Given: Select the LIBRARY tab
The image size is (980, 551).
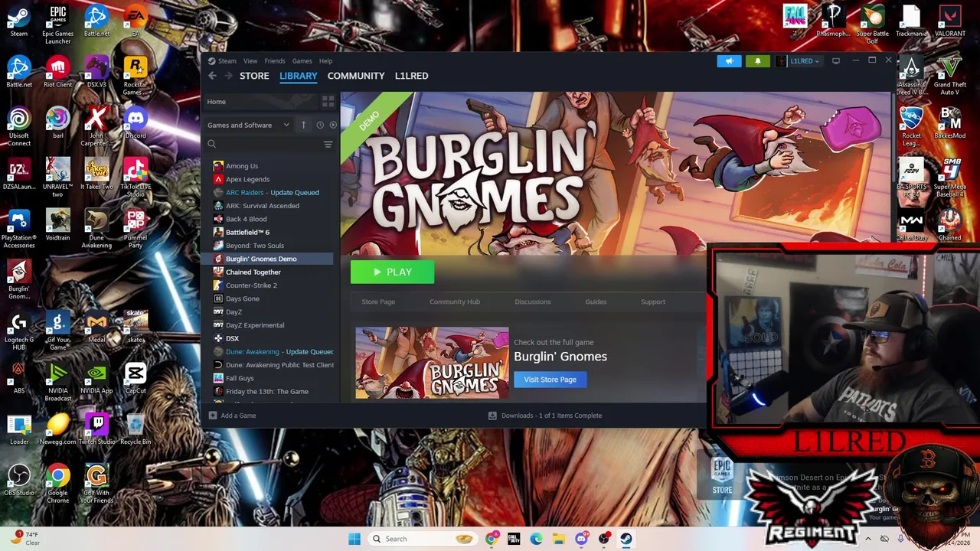Looking at the screenshot, I should 298,76.
